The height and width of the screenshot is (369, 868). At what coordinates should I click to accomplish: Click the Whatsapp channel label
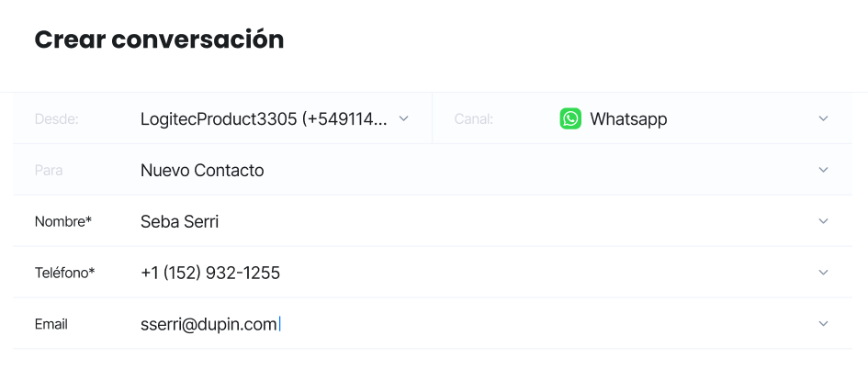[628, 119]
